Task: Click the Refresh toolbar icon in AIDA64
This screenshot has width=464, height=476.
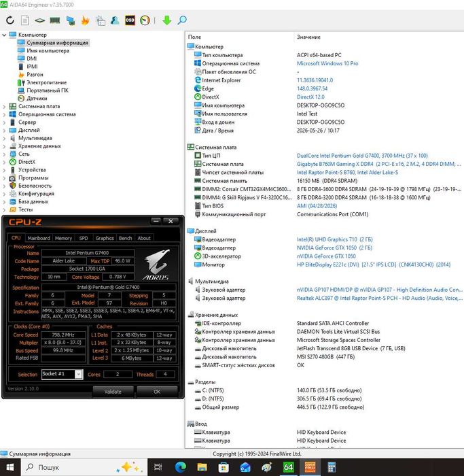Action: pyautogui.click(x=10, y=20)
